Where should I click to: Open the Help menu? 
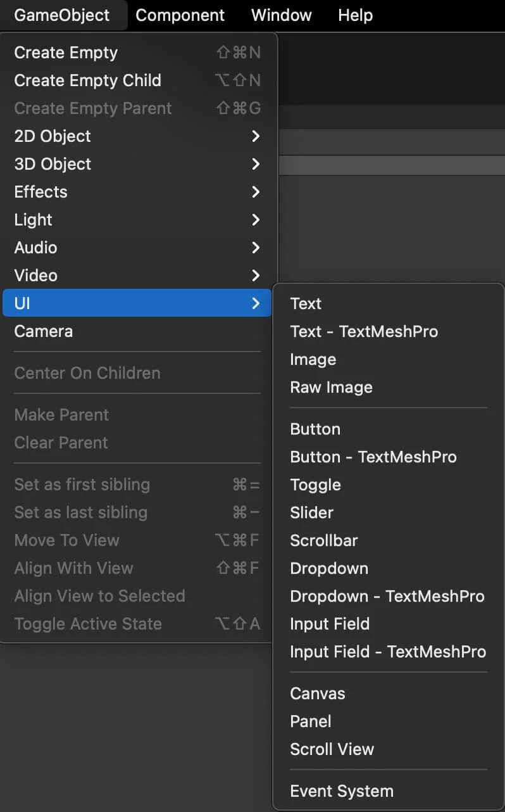tap(356, 15)
